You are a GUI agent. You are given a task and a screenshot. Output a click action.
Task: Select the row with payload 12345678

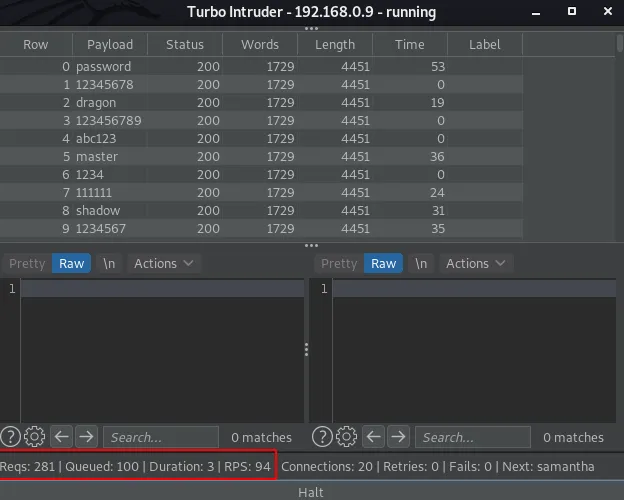click(261, 84)
